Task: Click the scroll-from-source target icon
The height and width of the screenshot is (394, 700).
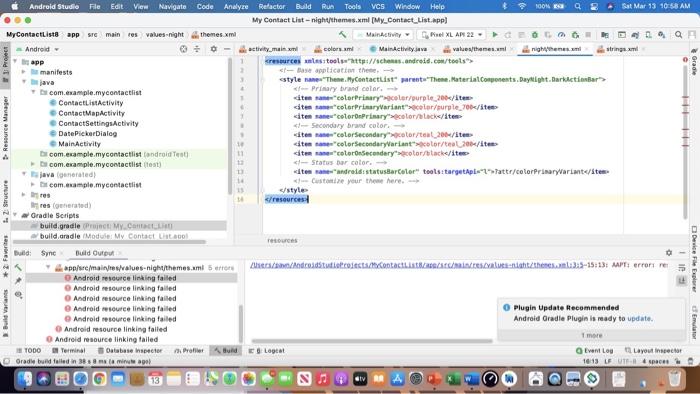Action: (183, 49)
